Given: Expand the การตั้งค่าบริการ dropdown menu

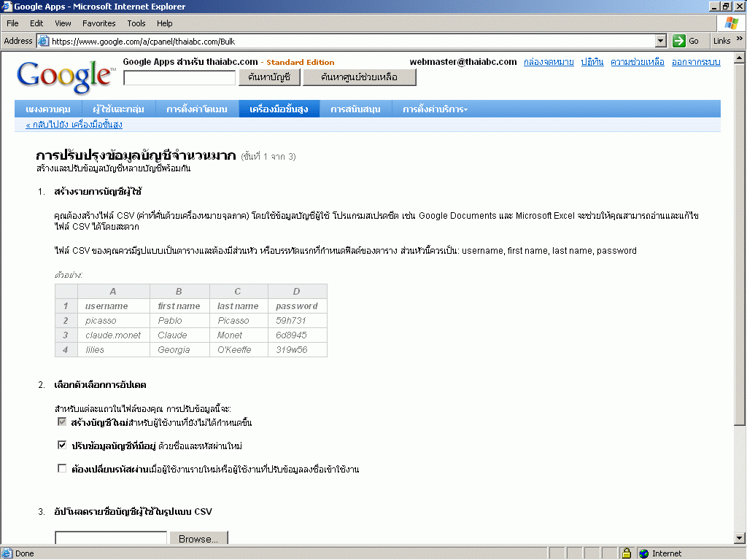Looking at the screenshot, I should [x=435, y=109].
